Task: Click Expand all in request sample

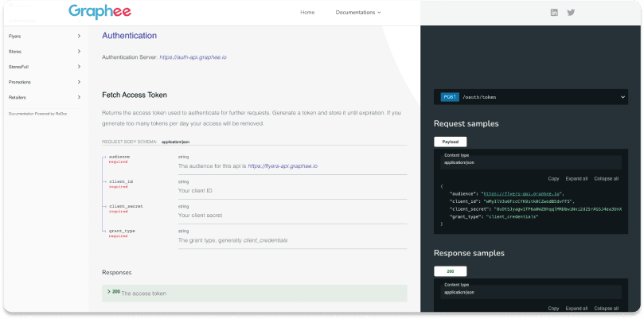Action: point(576,178)
